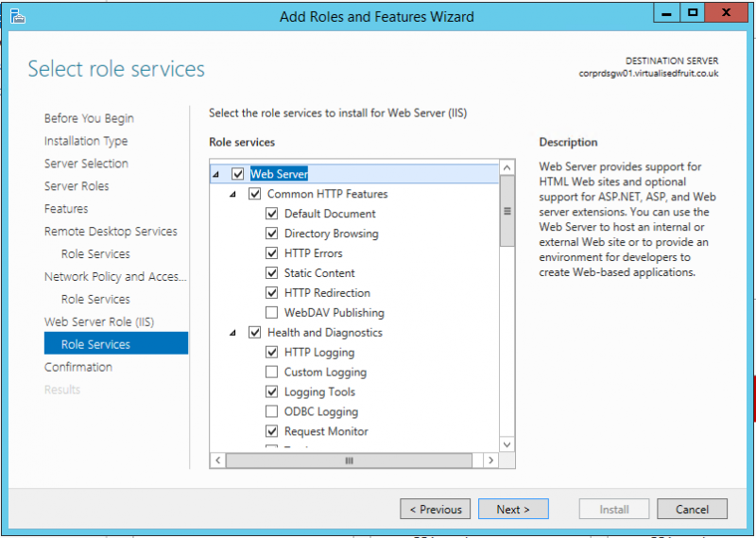756x538 pixels.
Task: Click the horizontal scroll right arrow
Action: [x=490, y=460]
